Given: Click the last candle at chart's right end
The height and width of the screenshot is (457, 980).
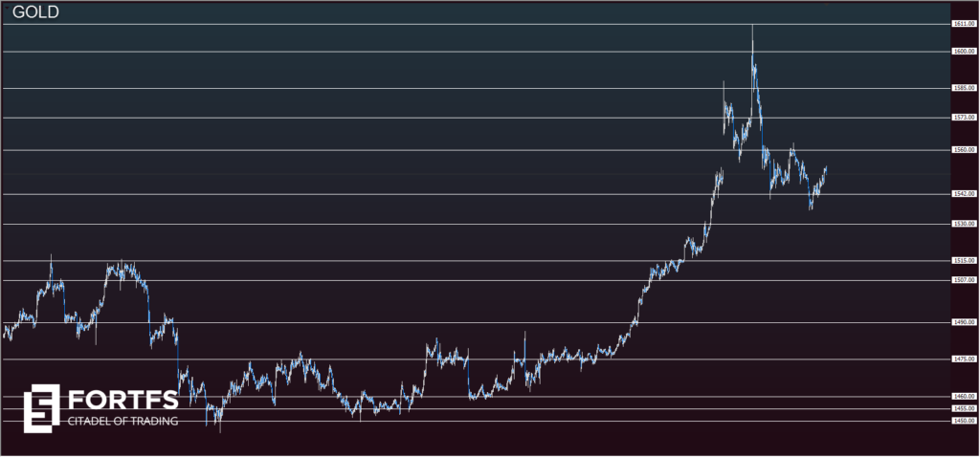Looking at the screenshot, I should coord(825,169).
